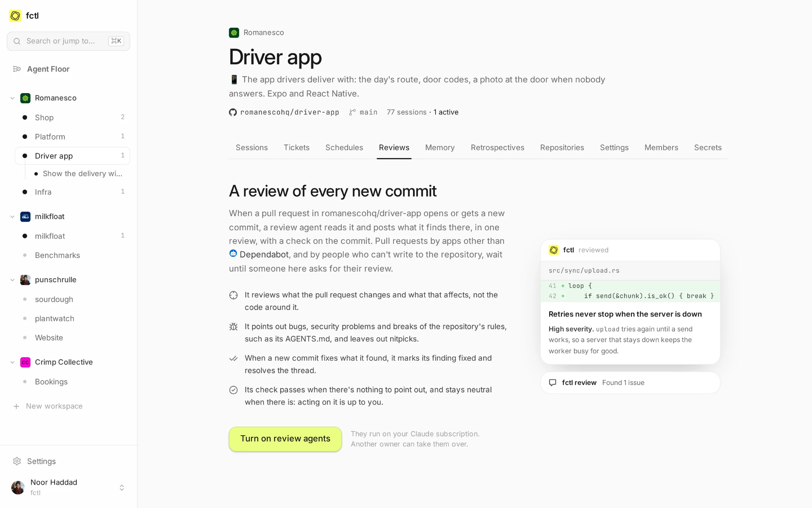The height and width of the screenshot is (508, 812).
Task: Open the Shop project in the sidebar
Action: 72,117
